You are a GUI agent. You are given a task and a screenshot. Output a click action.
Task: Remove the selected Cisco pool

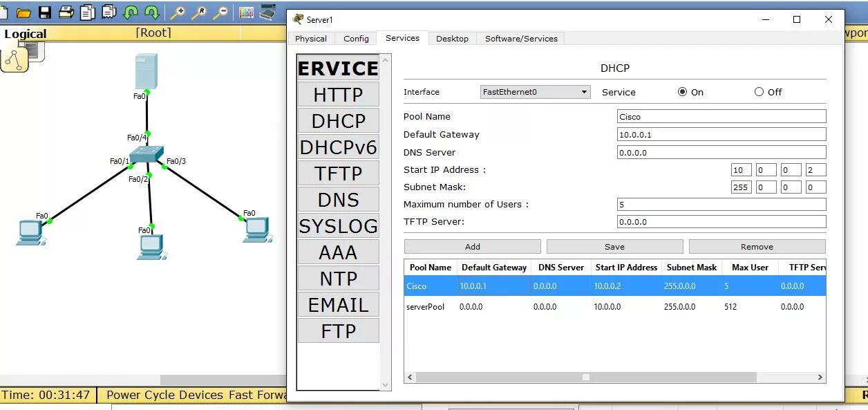(757, 246)
